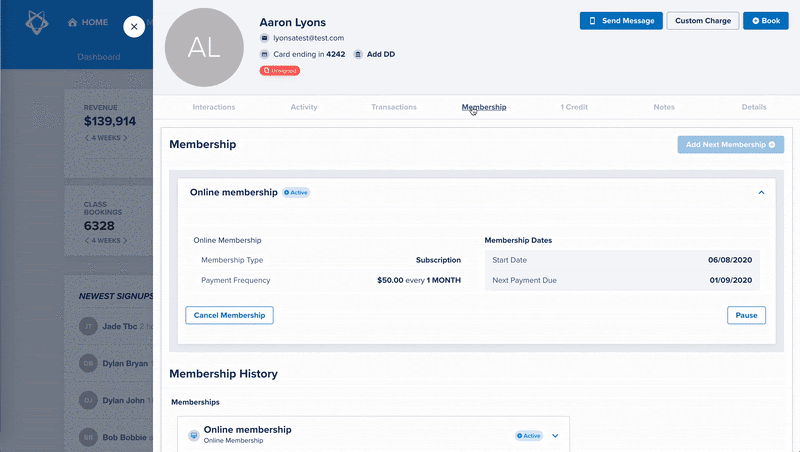
Task: Click the Active badge in Membership History
Action: pyautogui.click(x=528, y=436)
